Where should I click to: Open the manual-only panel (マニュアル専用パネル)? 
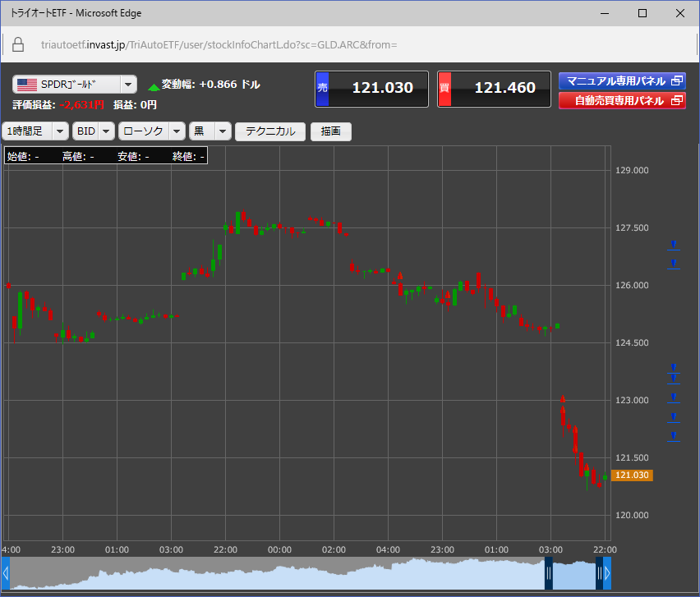(622, 81)
